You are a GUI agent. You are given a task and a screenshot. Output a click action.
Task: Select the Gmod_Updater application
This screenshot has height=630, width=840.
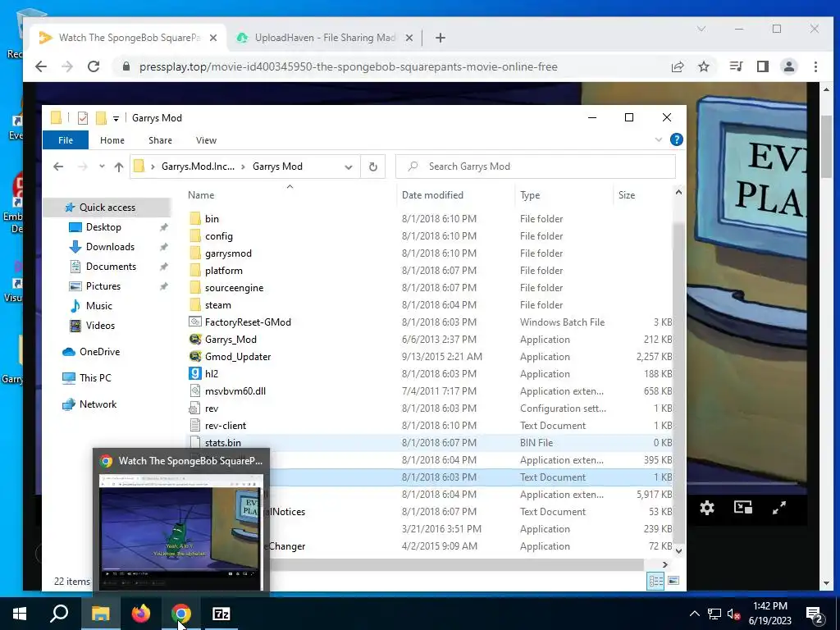(x=237, y=356)
